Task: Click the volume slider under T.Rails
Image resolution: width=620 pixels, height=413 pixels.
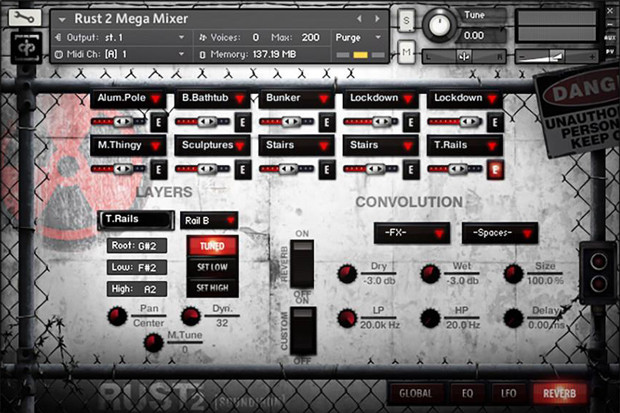Action: (455, 169)
